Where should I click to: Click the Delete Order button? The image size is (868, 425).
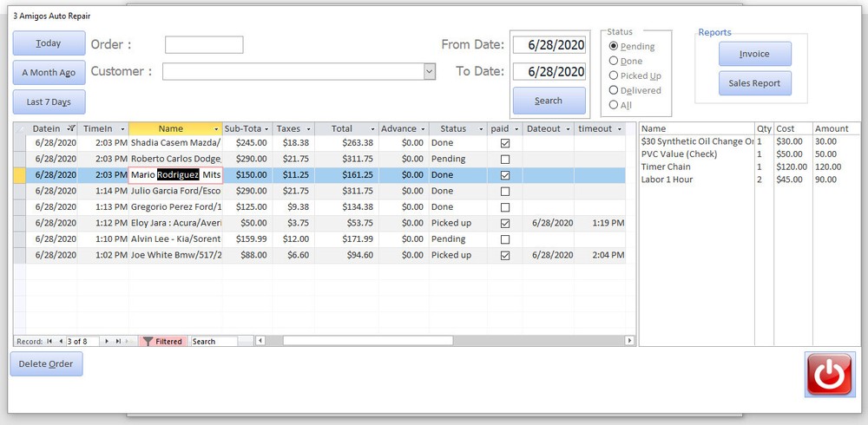click(46, 364)
